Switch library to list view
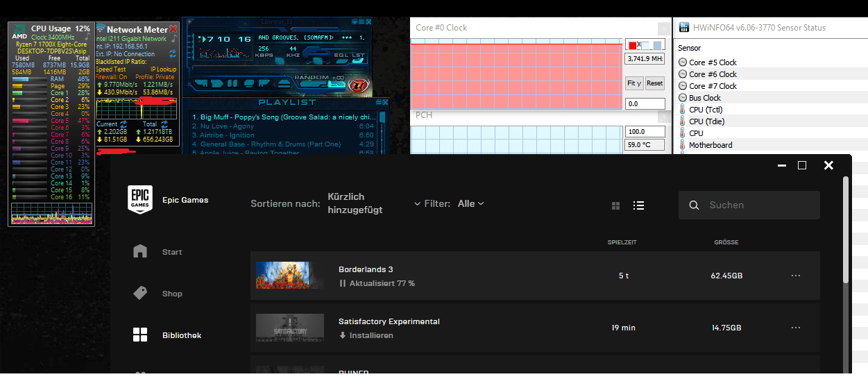 click(639, 205)
